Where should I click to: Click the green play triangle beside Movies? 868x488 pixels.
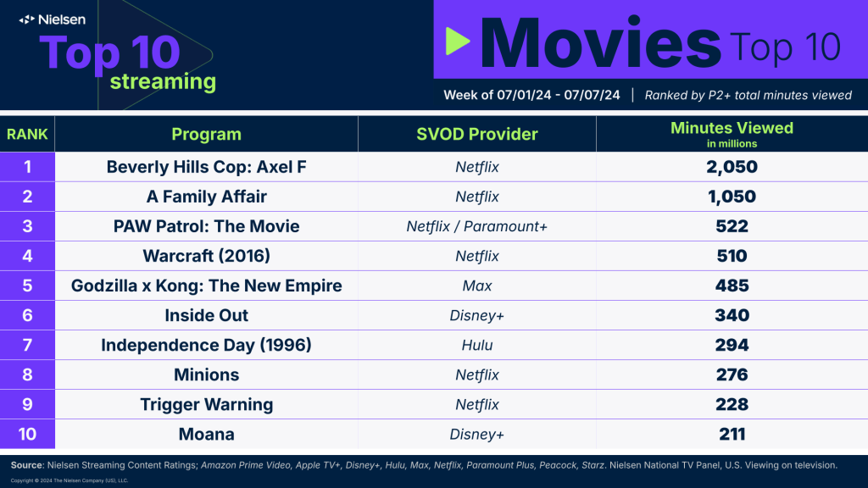point(458,42)
